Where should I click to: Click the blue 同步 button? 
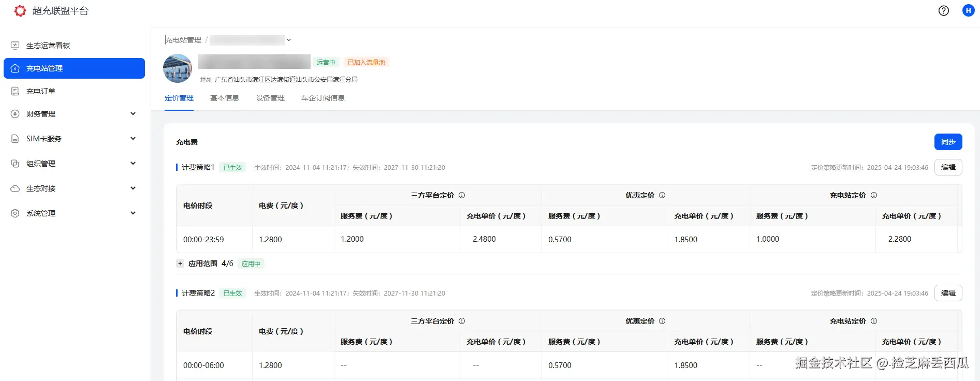coord(948,142)
